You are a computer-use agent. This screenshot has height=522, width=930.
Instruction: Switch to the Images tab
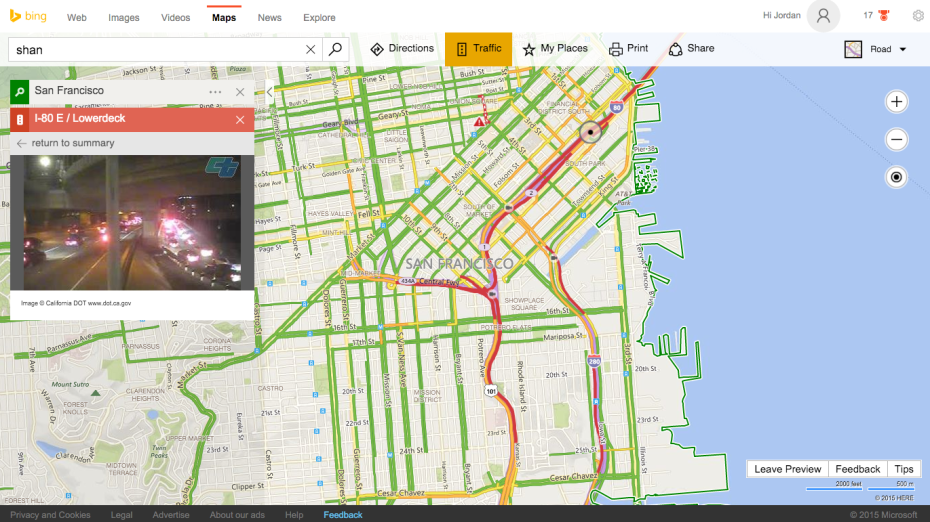point(124,18)
